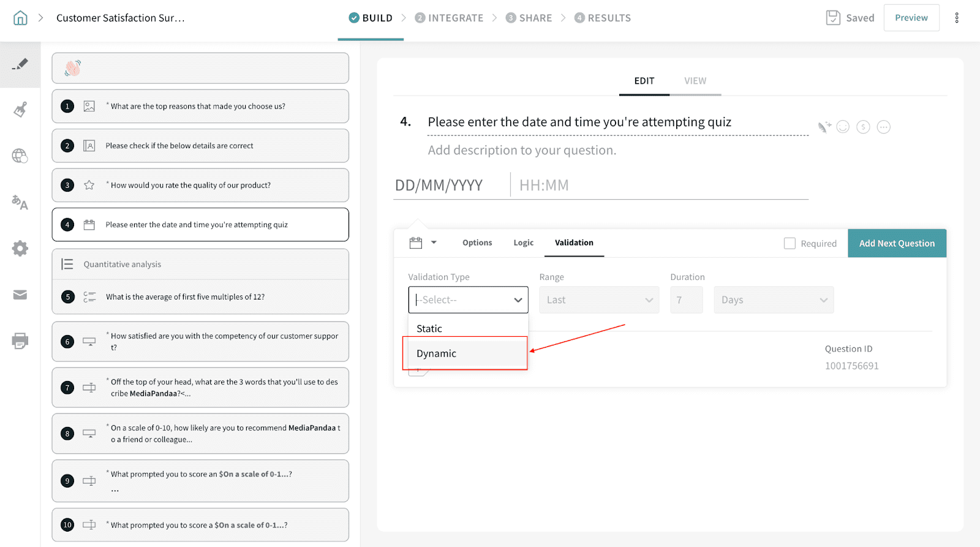Click the globe icon in the left sidebar
This screenshot has height=547, width=980.
coord(20,156)
